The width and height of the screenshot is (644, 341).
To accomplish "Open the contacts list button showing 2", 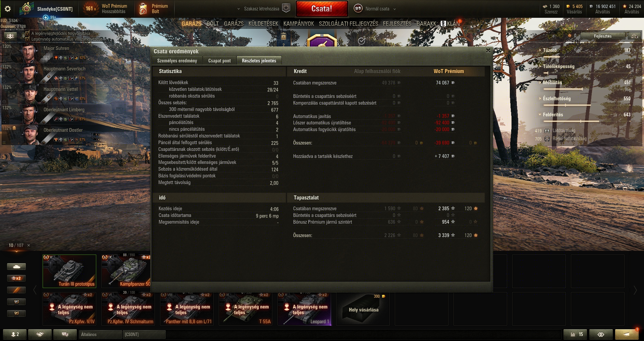I will coord(15,334).
